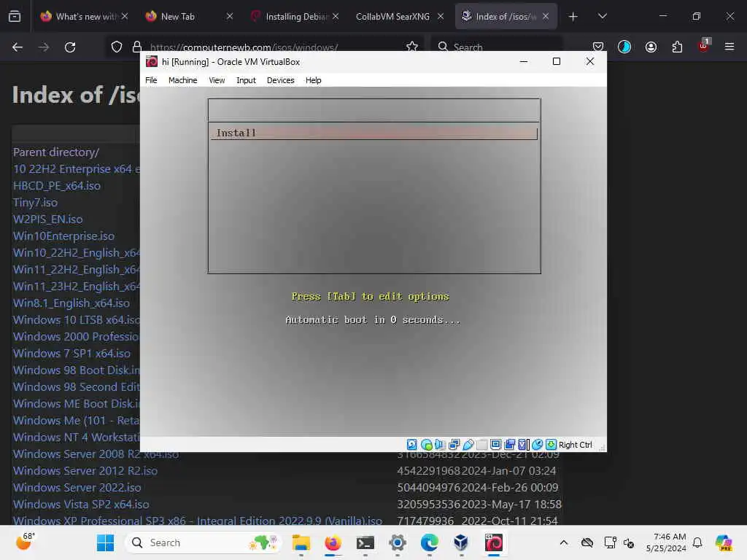Click the USB devices indicator in VirtualBox status bar
Image resolution: width=747 pixels, height=560 pixels.
[468, 444]
